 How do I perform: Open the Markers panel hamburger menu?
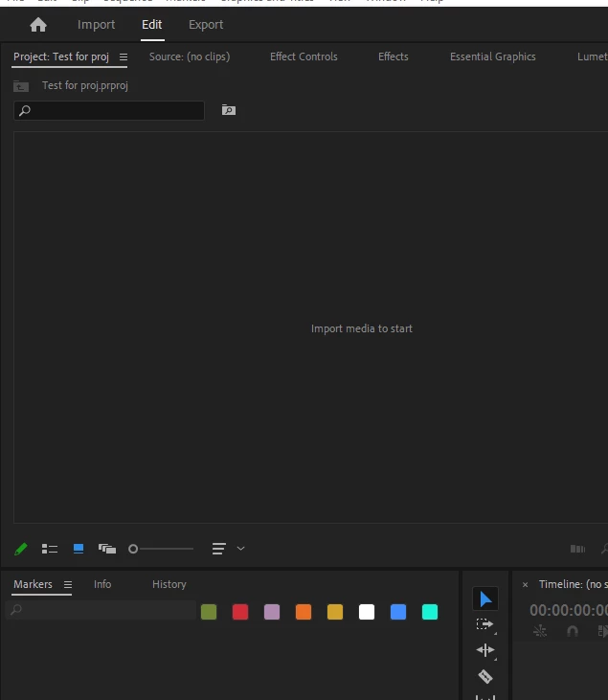68,585
